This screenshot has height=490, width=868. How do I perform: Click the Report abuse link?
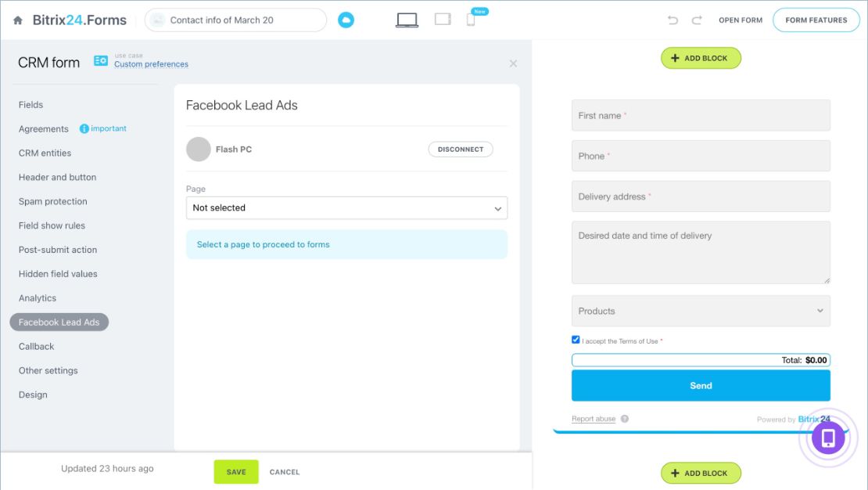594,419
